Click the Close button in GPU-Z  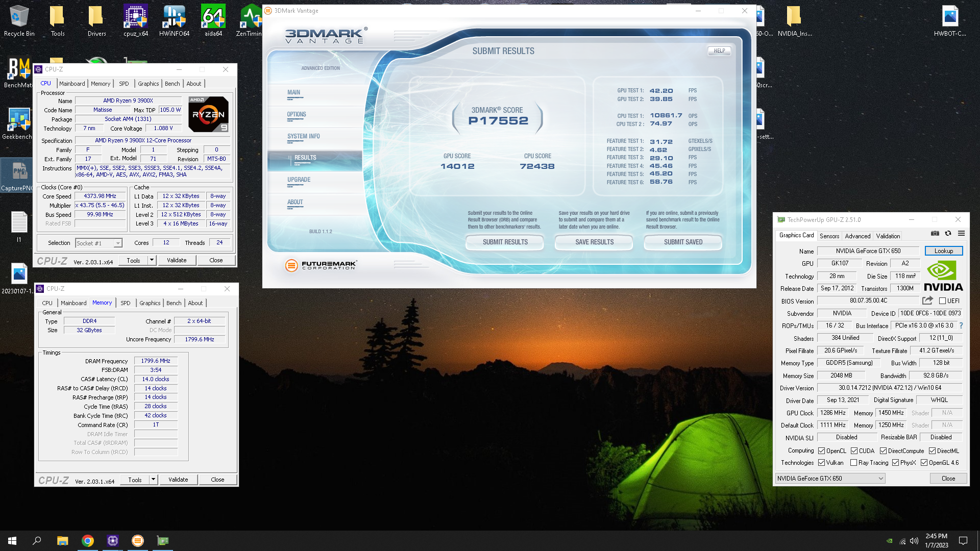coord(948,479)
